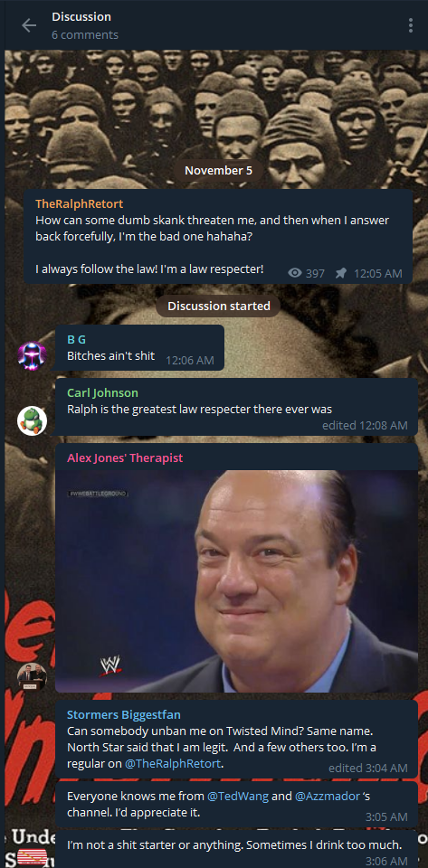Open the @TedWang mention link
Screen dimensions: 428x868
coord(238,797)
